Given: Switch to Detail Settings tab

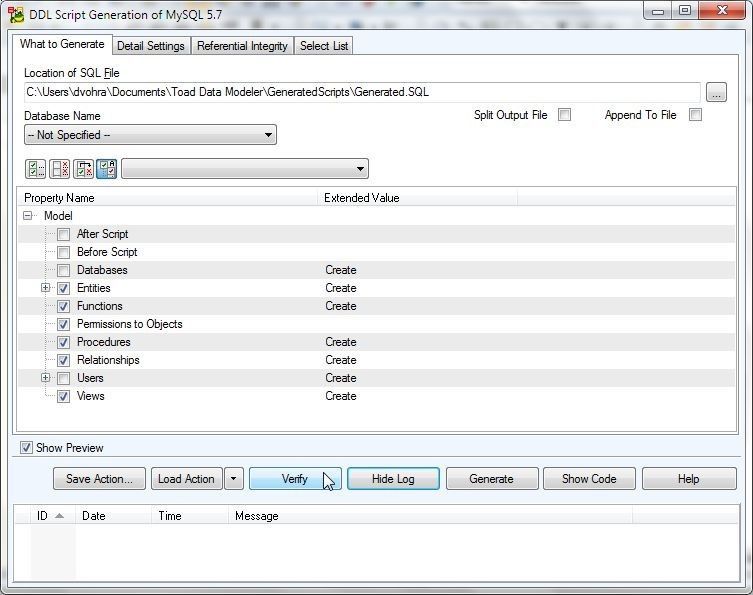Looking at the screenshot, I should click(x=151, y=46).
